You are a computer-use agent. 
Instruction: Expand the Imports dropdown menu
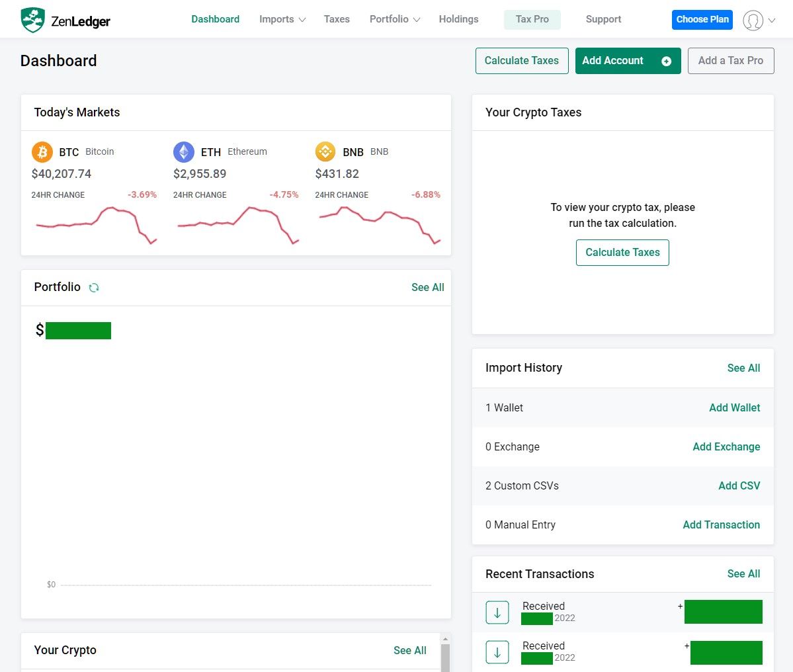282,19
